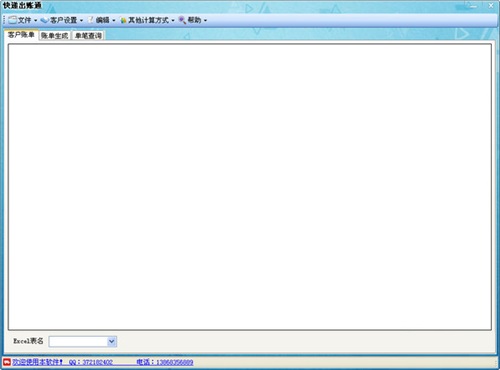Minimize the 快递出账通 window

pyautogui.click(x=474, y=5)
